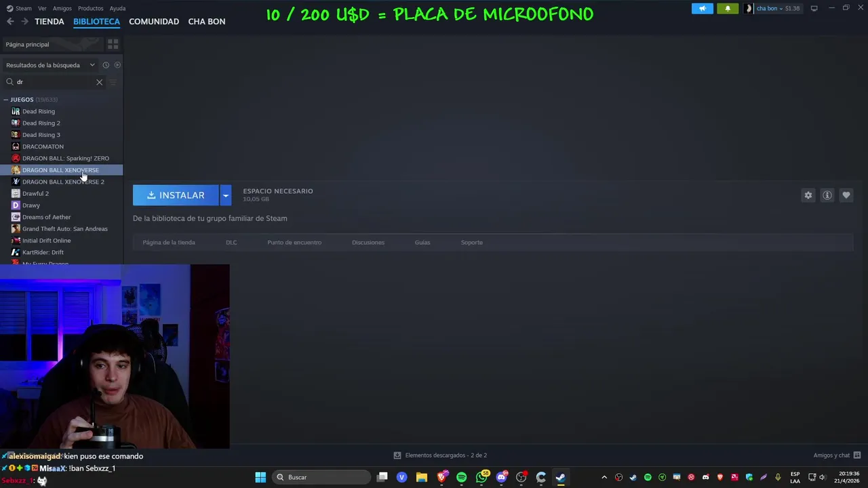Open the Soporte link
The height and width of the screenshot is (488, 868).
coord(472,242)
